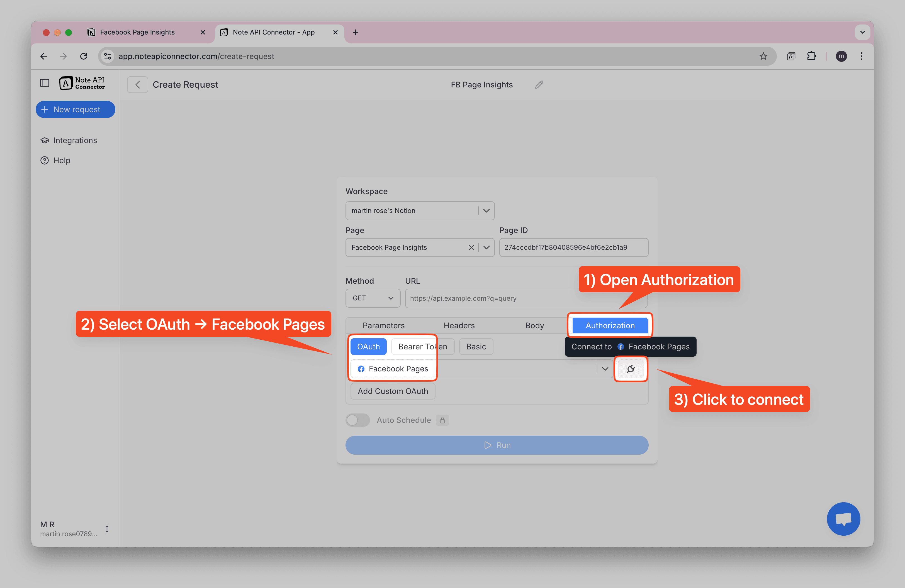Viewport: 905px width, 588px height.
Task: Open Integrations in the sidebar
Action: click(x=69, y=141)
